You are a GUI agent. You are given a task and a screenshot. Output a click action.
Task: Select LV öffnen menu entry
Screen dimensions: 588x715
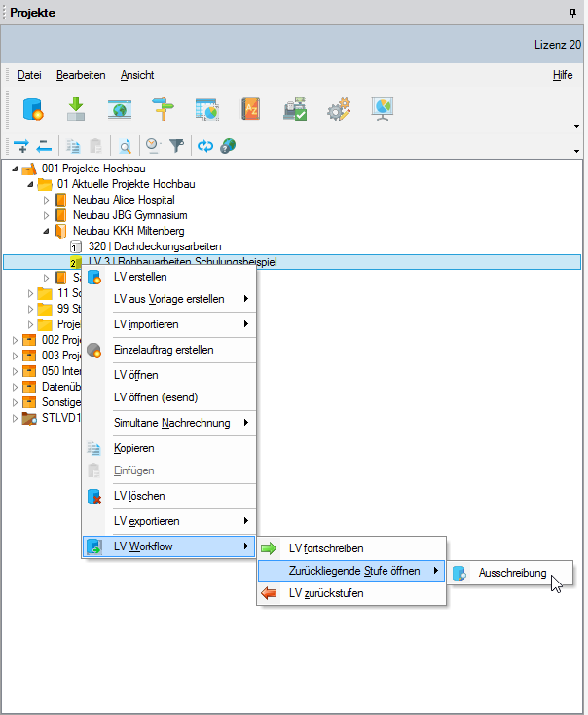169,375
